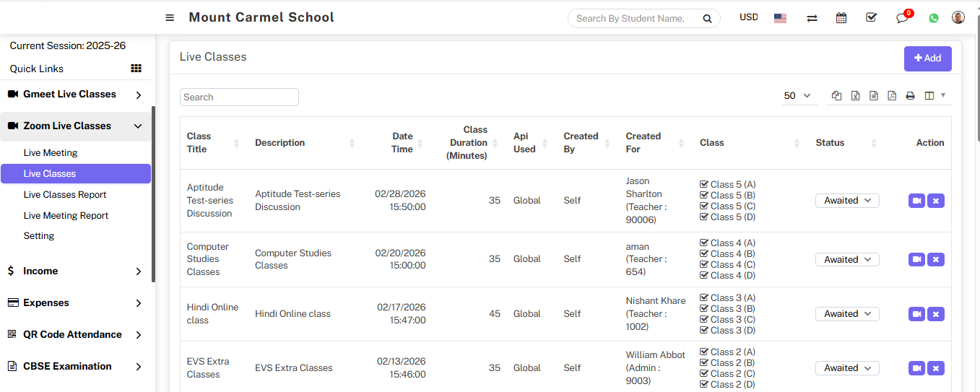Start Aptitude Test-series class video icon
Image resolution: width=980 pixels, height=392 pixels.
[x=916, y=201]
